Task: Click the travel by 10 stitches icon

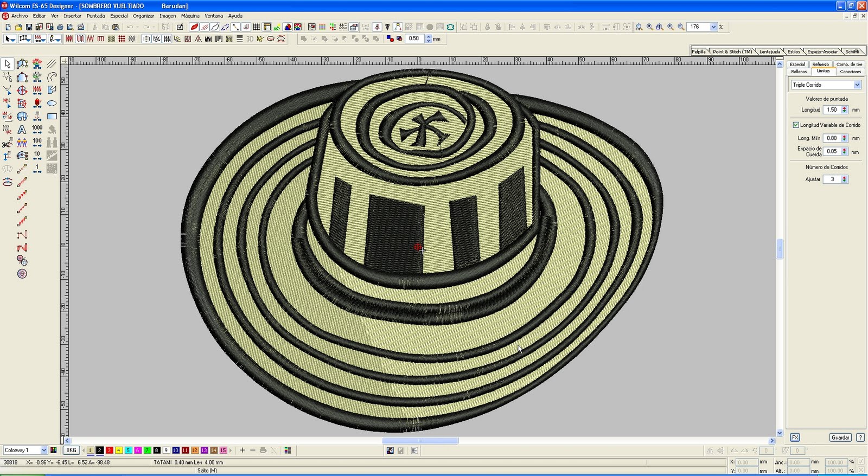Action: tap(37, 156)
